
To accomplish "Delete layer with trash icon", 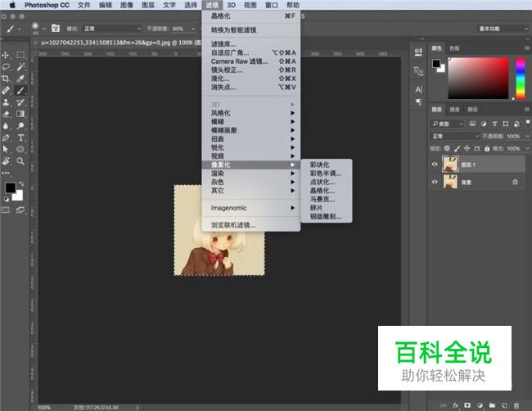I will [516, 405].
